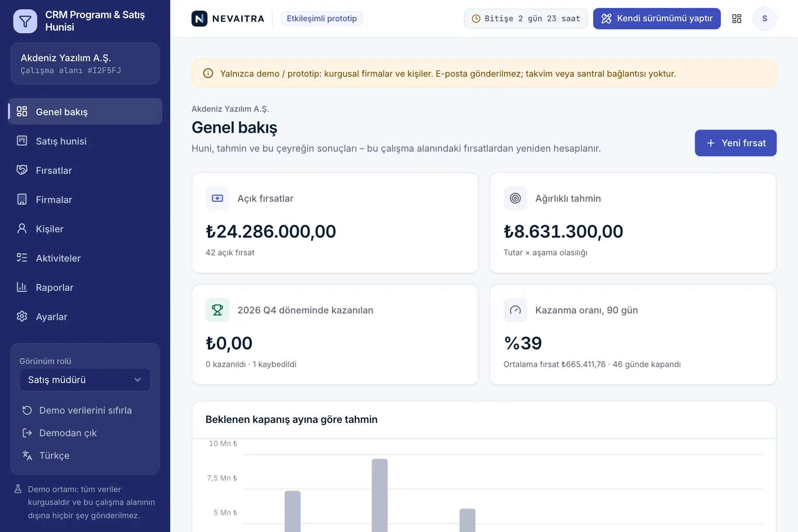Click the Ağırlıklı tahmin target icon

point(516,198)
